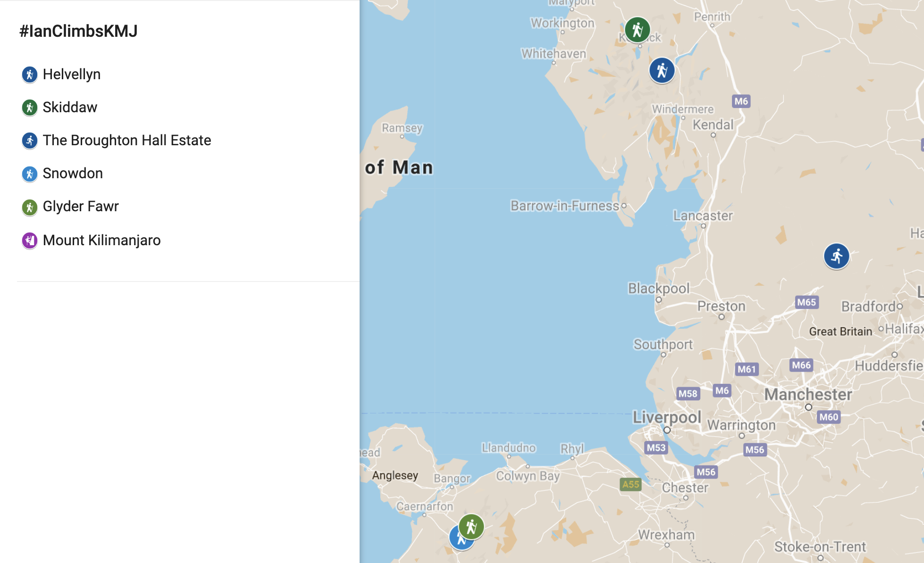The image size is (924, 563).
Task: Click the Liverpool label on the map
Action: [667, 417]
